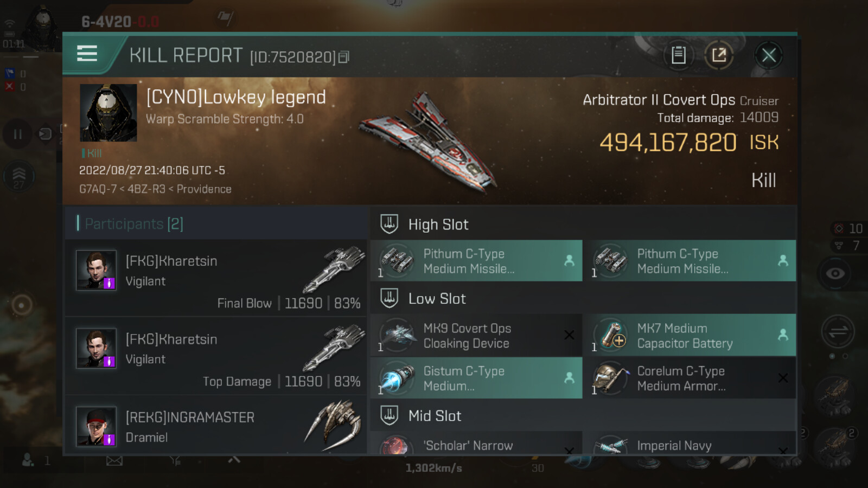Click the MK9 Covert Ops Cloaking Device

pos(476,335)
